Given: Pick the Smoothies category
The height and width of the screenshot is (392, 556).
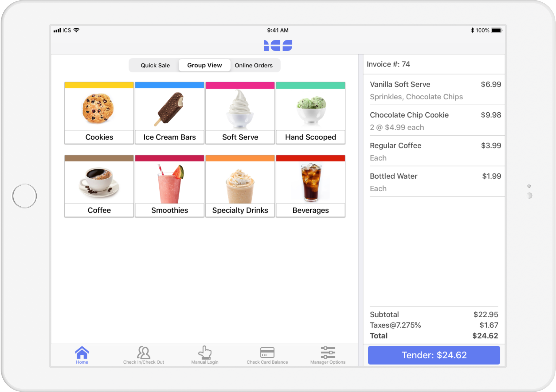Looking at the screenshot, I should click(169, 186).
